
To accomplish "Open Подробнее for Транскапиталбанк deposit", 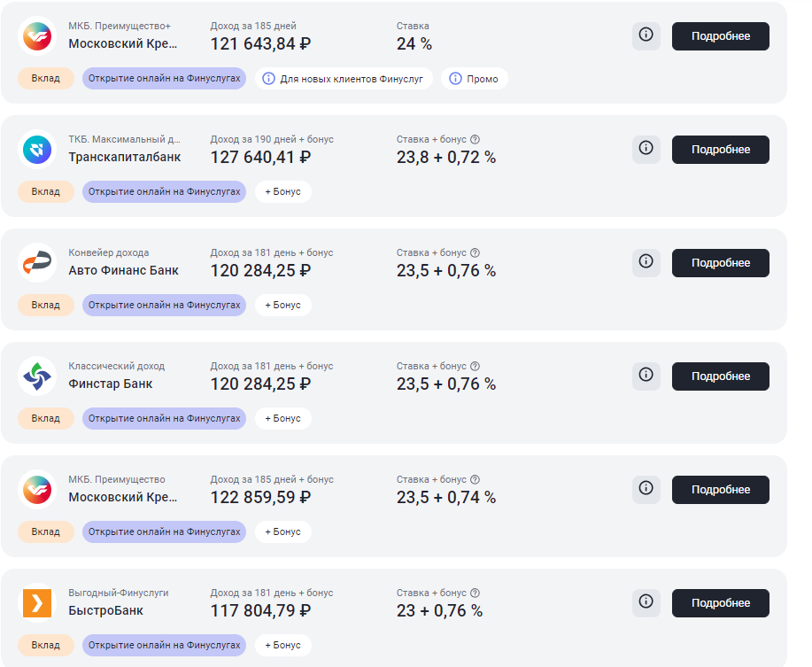I will 720,150.
